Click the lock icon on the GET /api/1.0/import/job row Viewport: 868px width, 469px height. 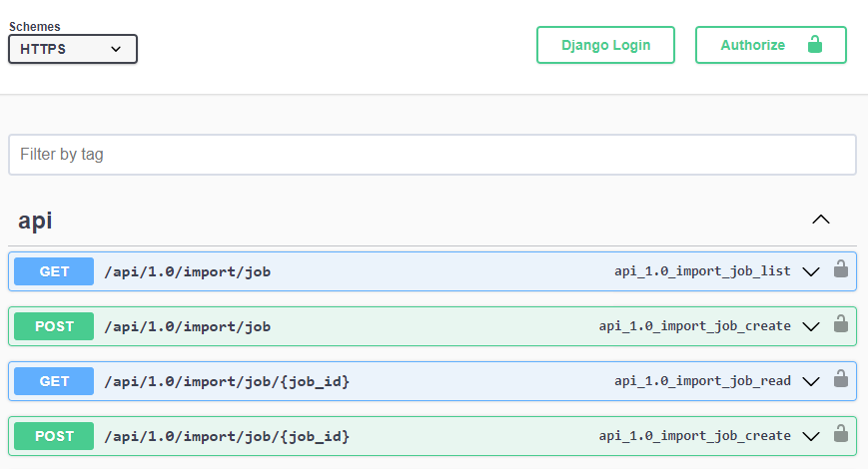point(841,269)
